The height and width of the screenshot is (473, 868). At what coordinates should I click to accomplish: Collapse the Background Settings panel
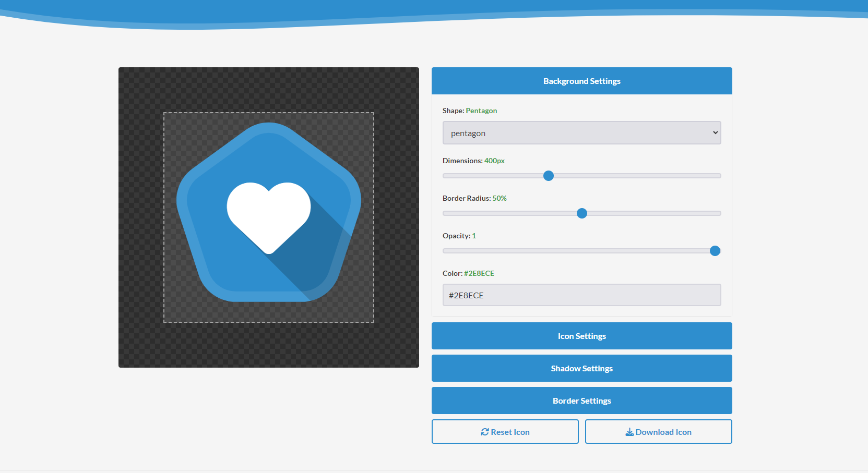(x=581, y=81)
